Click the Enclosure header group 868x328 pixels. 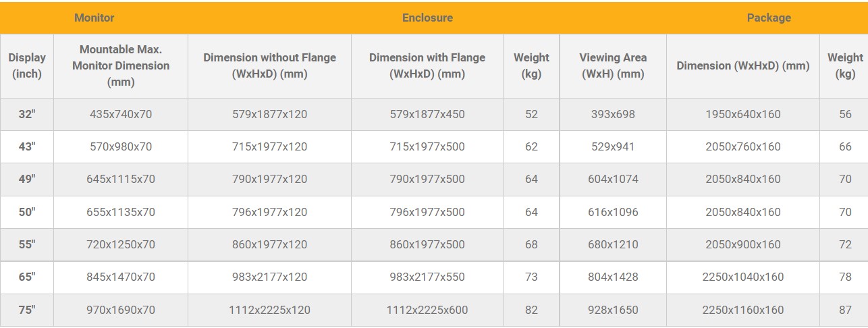427,18
